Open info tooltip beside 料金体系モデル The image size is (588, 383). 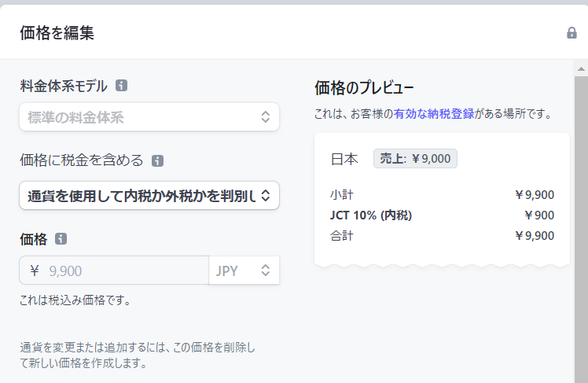coord(121,86)
